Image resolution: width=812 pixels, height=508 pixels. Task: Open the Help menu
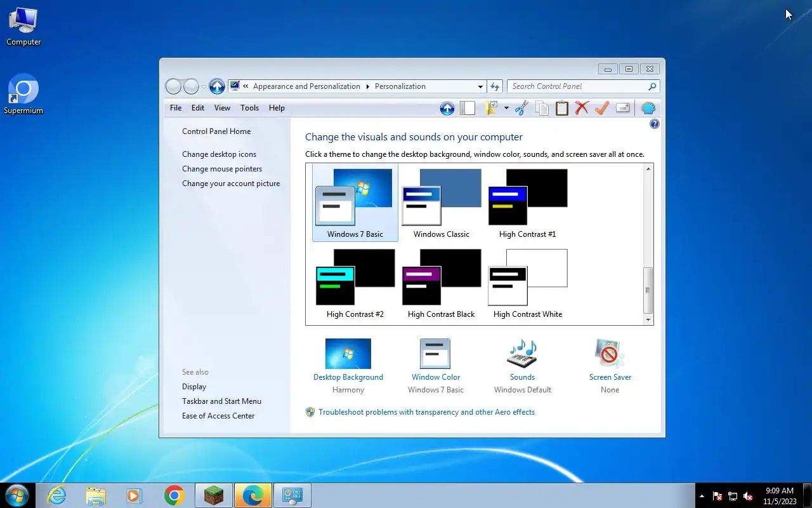point(277,108)
